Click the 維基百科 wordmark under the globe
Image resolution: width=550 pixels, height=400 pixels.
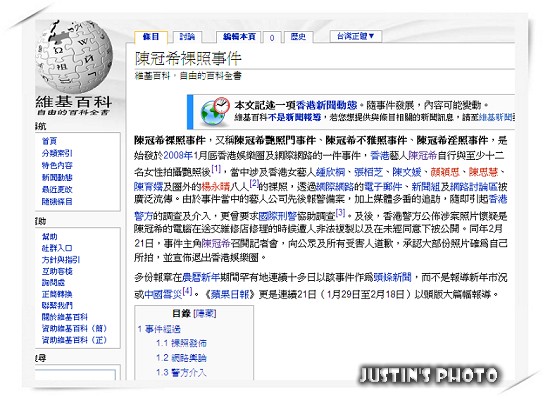[74, 102]
